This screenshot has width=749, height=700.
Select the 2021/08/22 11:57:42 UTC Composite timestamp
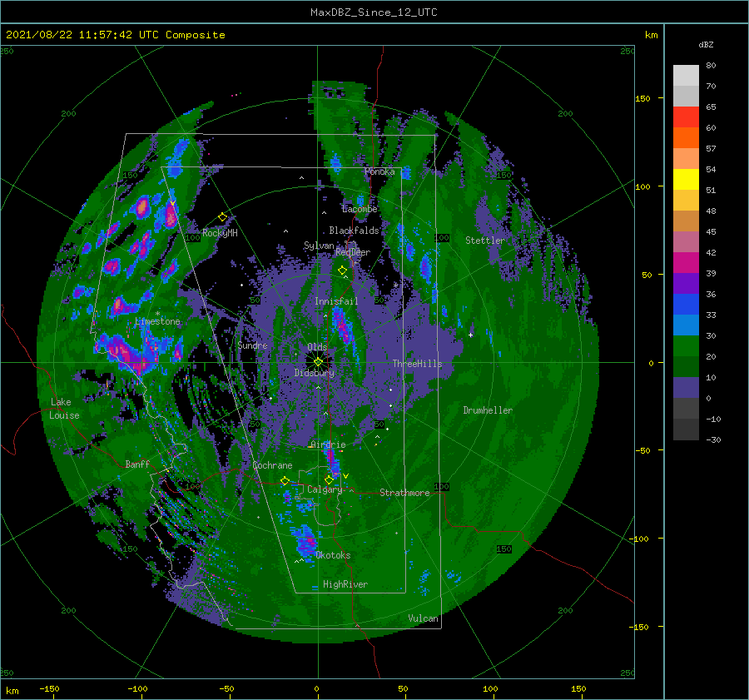(115, 35)
